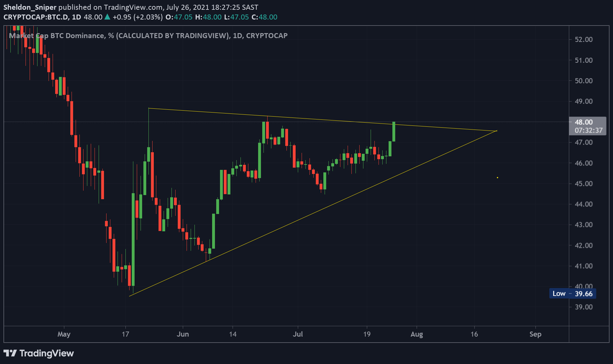The height and width of the screenshot is (364, 613).
Task: Click the Aug date label on time axis
Action: pos(417,334)
